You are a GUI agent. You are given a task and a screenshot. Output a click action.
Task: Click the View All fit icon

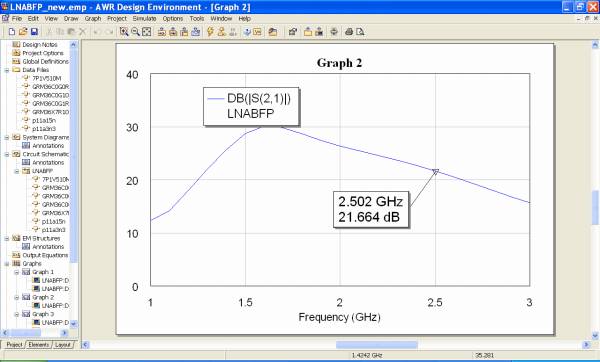click(x=147, y=32)
